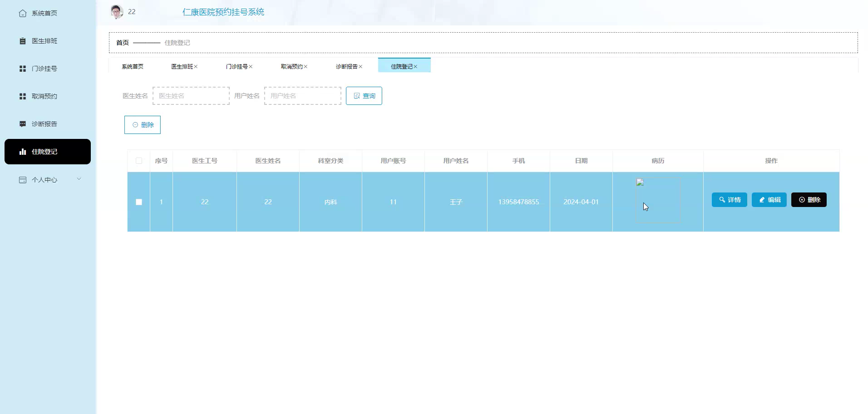Click the 住院登记 bar chart icon
Screen dimensions: 868x414
[22, 152]
